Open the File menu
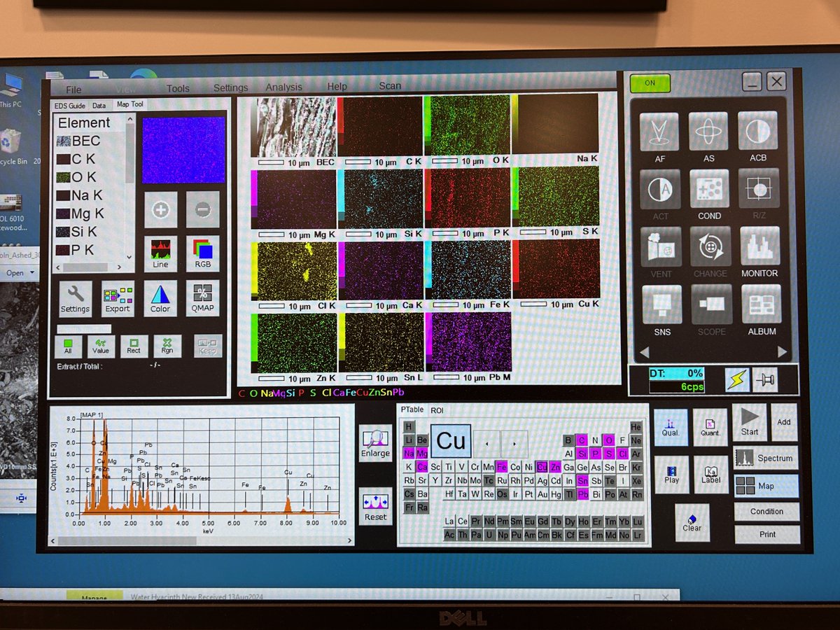The width and height of the screenshot is (840, 630). click(73, 90)
